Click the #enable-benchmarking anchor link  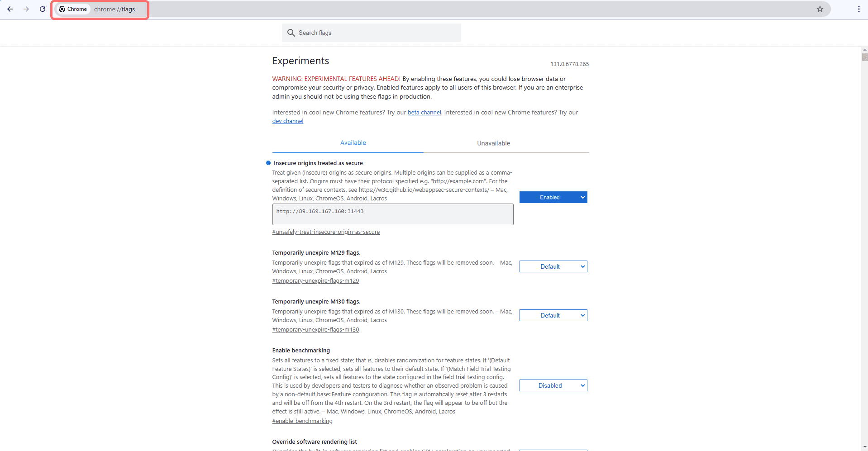(302, 421)
